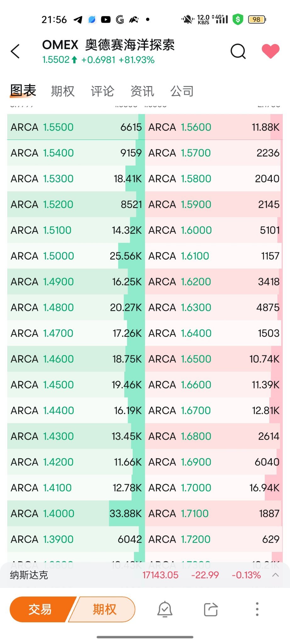This screenshot has width=290, height=644.
Task: Tap the green dollar shield status icon
Action: tap(238, 19)
